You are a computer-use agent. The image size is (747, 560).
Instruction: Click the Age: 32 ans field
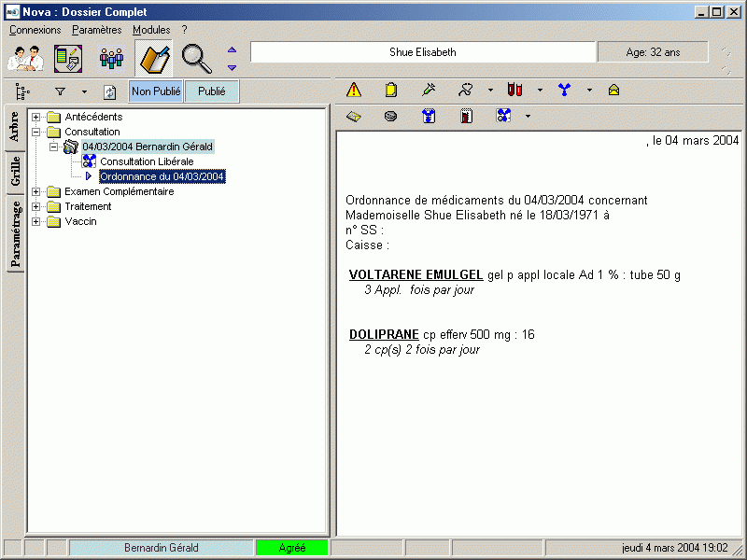click(653, 52)
